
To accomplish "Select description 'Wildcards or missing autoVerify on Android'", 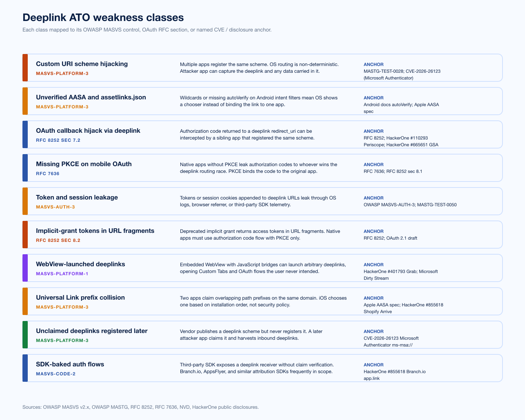I will 259,101.
